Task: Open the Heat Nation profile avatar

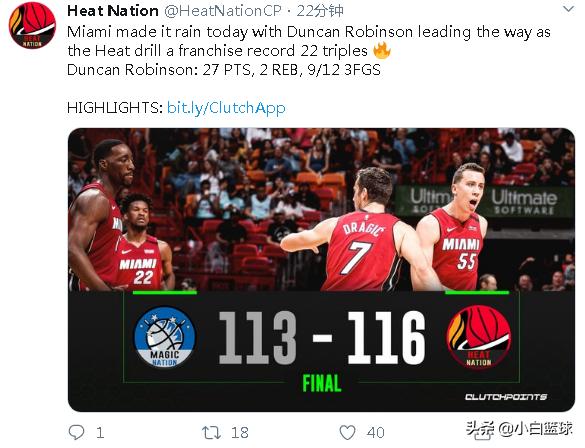Action: 32,25
